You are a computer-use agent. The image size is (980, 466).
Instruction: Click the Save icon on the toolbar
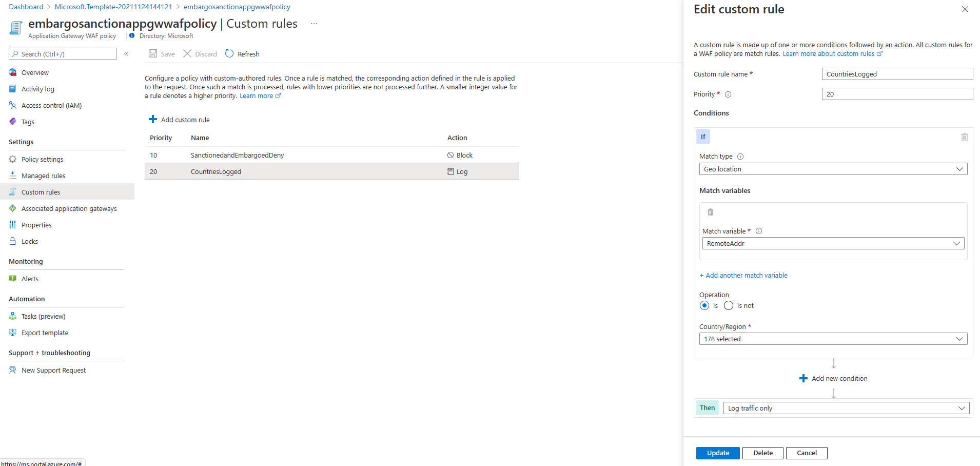[152, 53]
